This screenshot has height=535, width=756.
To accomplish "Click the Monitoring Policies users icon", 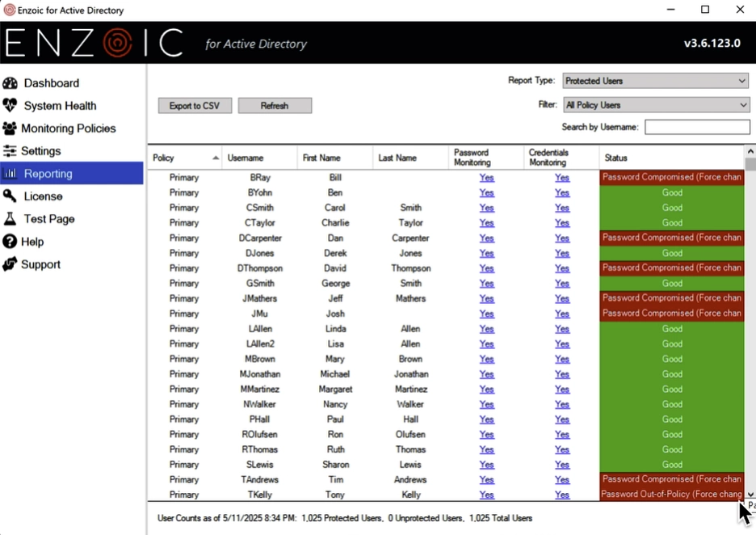I will click(10, 128).
